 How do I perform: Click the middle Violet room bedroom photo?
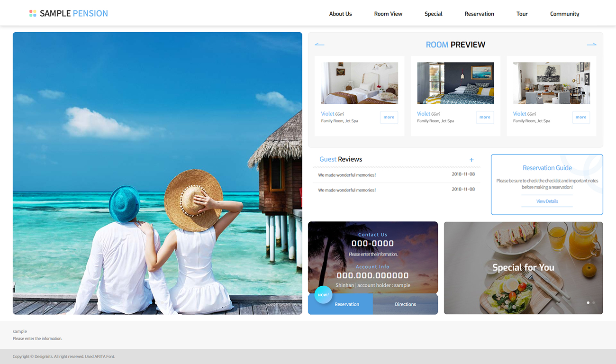point(455,82)
